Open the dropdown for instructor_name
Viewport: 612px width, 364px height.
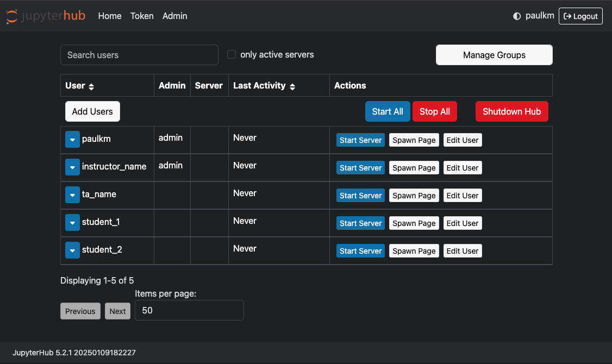point(72,167)
